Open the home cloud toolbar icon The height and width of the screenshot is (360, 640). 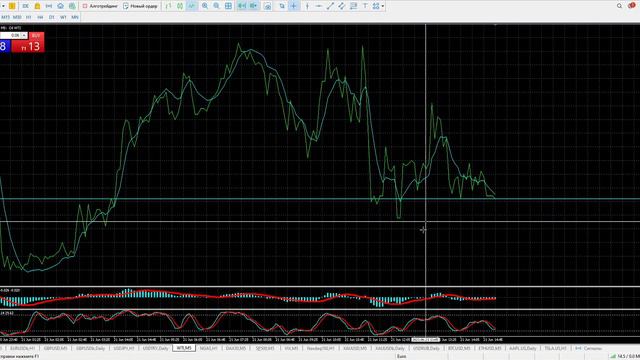coord(60,6)
